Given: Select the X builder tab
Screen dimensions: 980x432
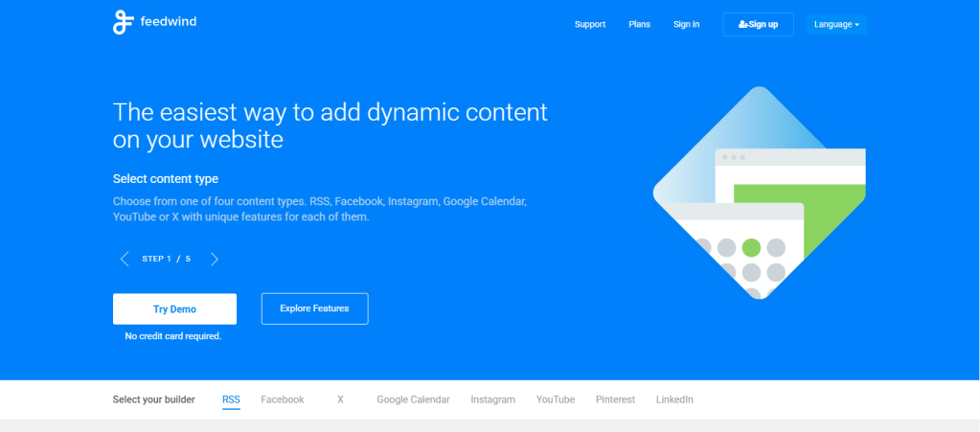Looking at the screenshot, I should (x=340, y=399).
